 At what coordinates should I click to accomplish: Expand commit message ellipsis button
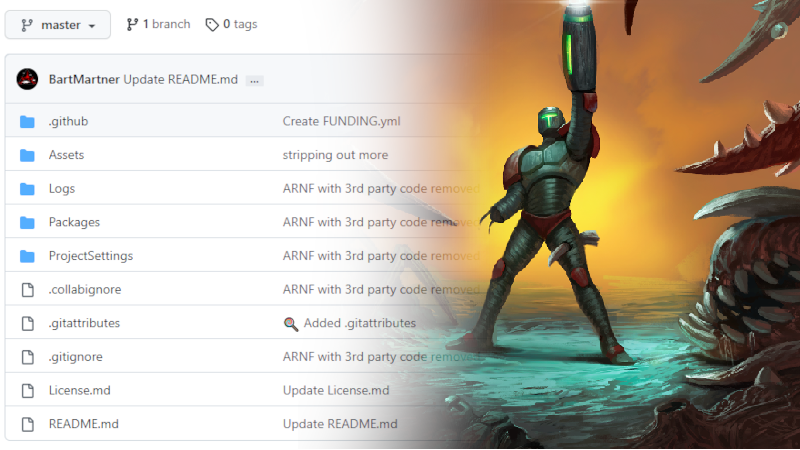click(254, 81)
